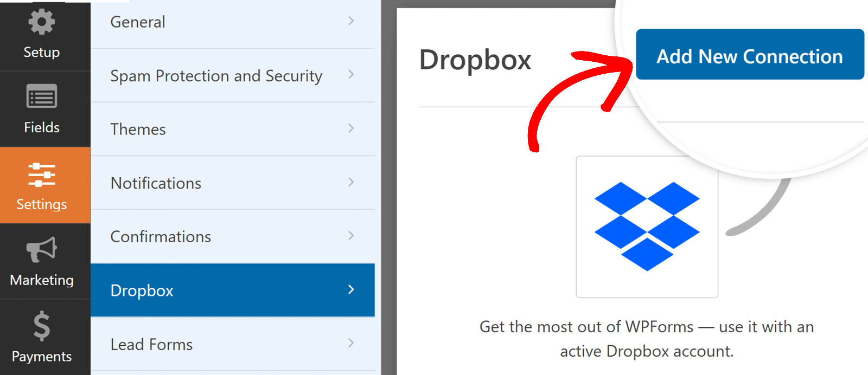This screenshot has width=868, height=375.
Task: Open the Marketing megaphone icon
Action: click(42, 250)
